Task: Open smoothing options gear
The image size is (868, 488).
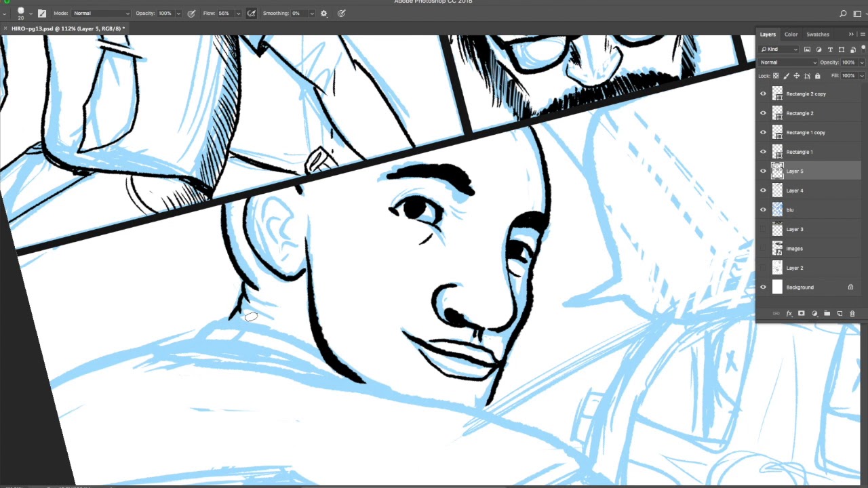Action: point(323,13)
